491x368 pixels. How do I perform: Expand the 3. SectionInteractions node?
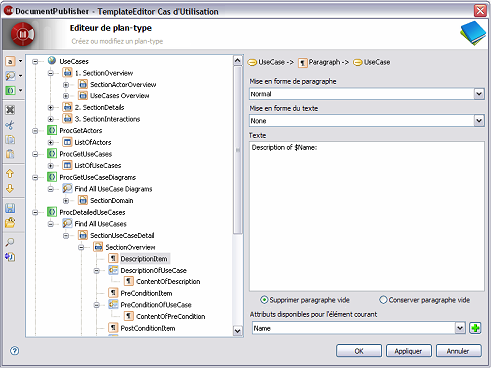(x=51, y=119)
